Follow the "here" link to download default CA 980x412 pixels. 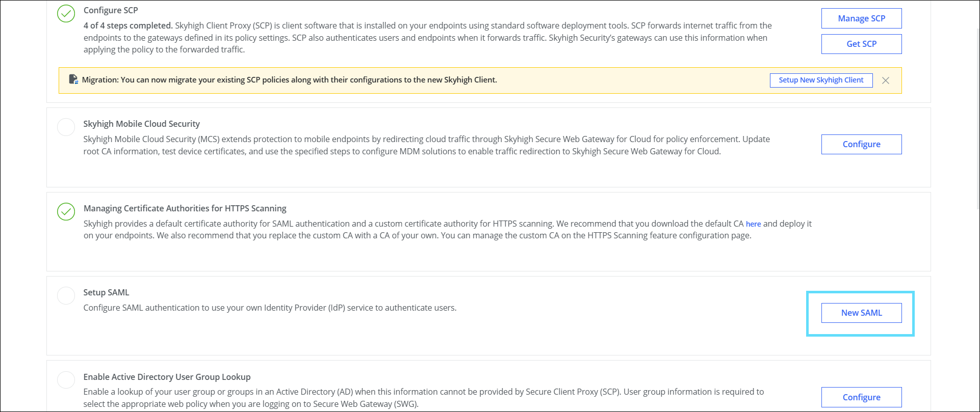[753, 224]
